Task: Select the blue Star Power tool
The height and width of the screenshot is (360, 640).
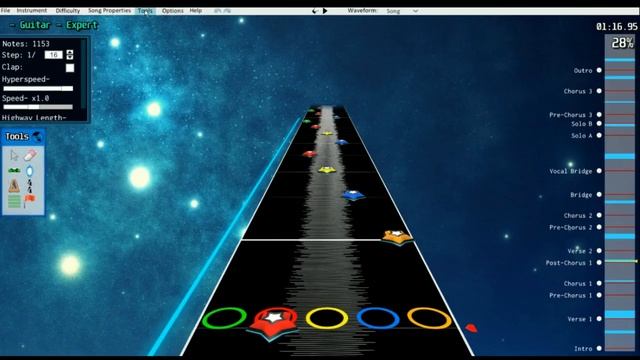Action: [29, 171]
